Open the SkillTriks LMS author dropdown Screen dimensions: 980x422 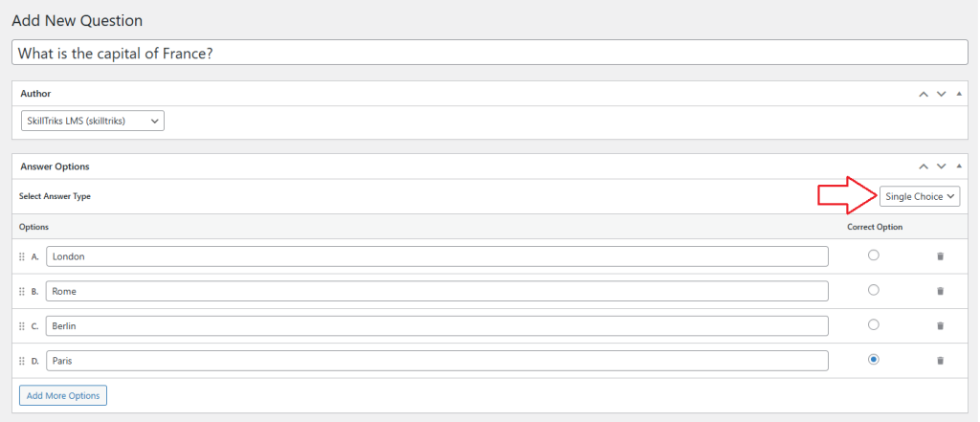coord(92,121)
